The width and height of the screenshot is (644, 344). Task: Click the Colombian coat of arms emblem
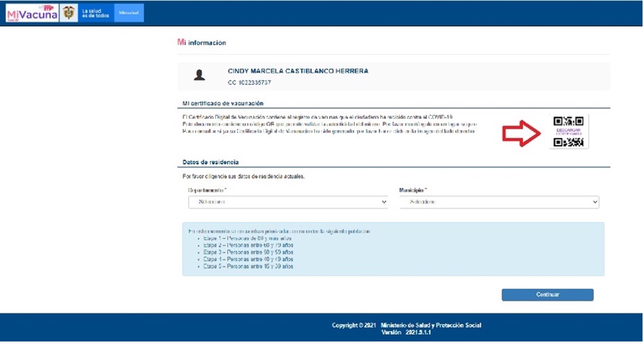click(68, 13)
